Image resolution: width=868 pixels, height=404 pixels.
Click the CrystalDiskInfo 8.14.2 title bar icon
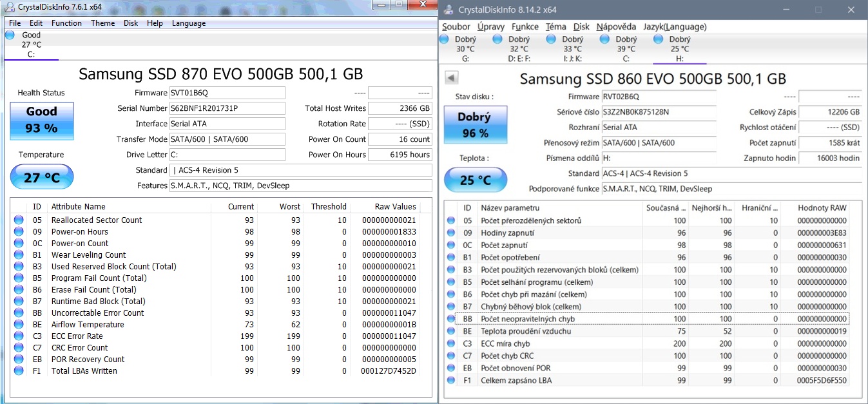448,10
